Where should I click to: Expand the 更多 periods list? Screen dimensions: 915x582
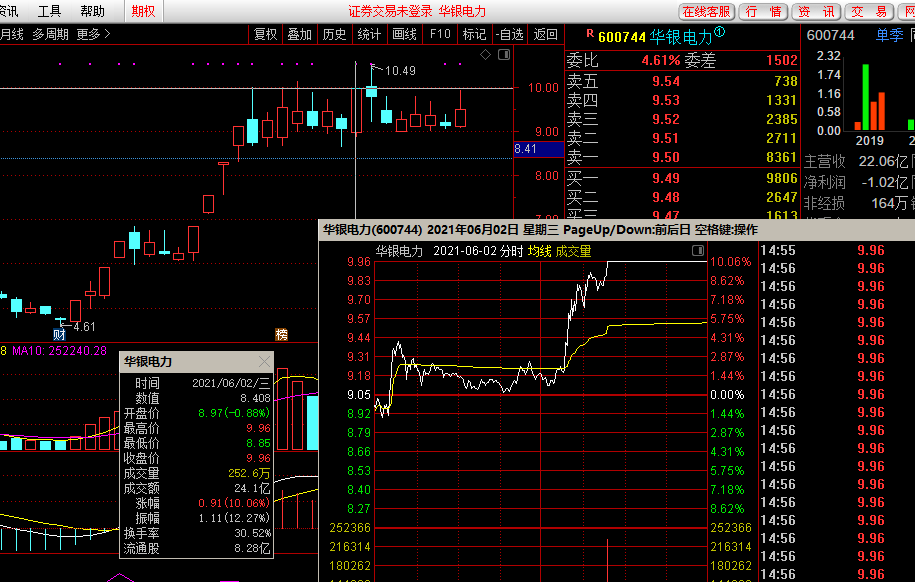[93, 34]
